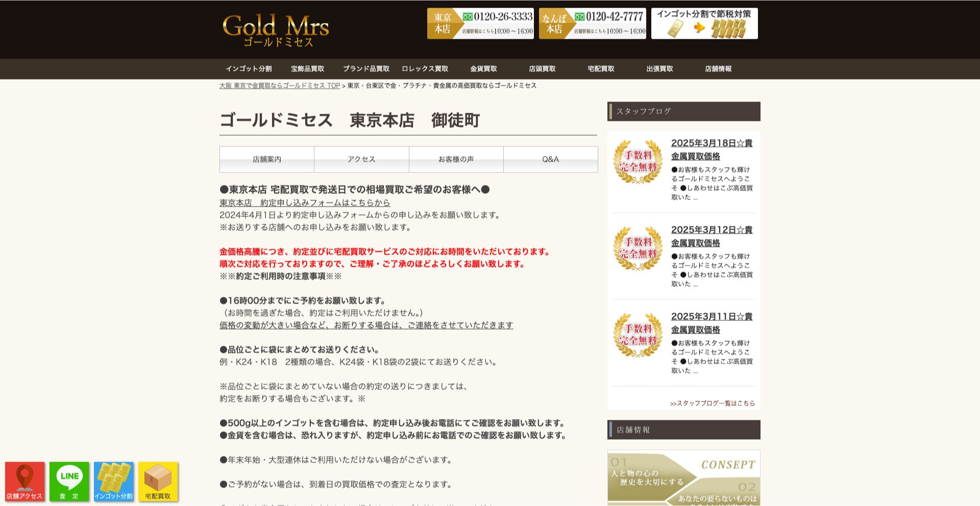Open インゴット分割 in the navigation bar
Screen dimensions: 980x506
coord(249,69)
